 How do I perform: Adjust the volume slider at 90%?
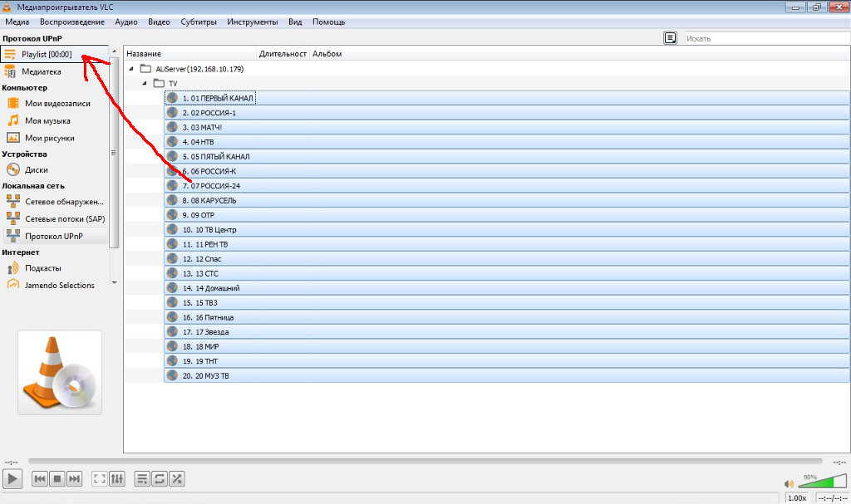[822, 481]
